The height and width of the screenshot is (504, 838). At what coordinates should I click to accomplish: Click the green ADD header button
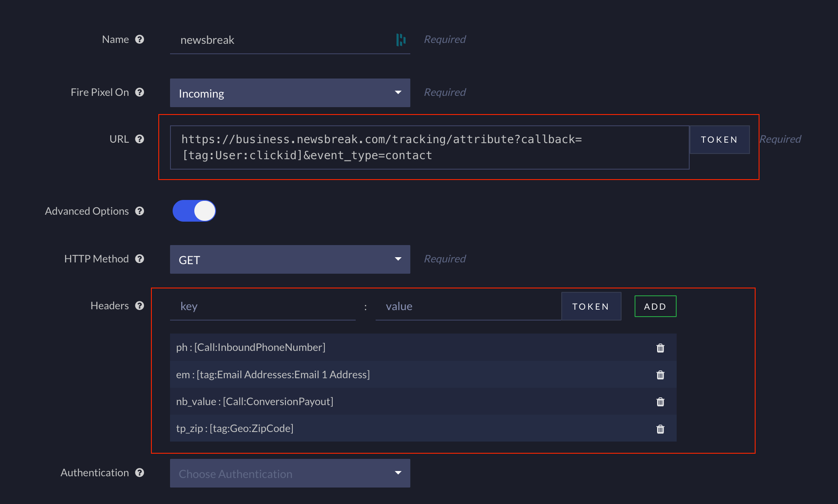coord(655,306)
